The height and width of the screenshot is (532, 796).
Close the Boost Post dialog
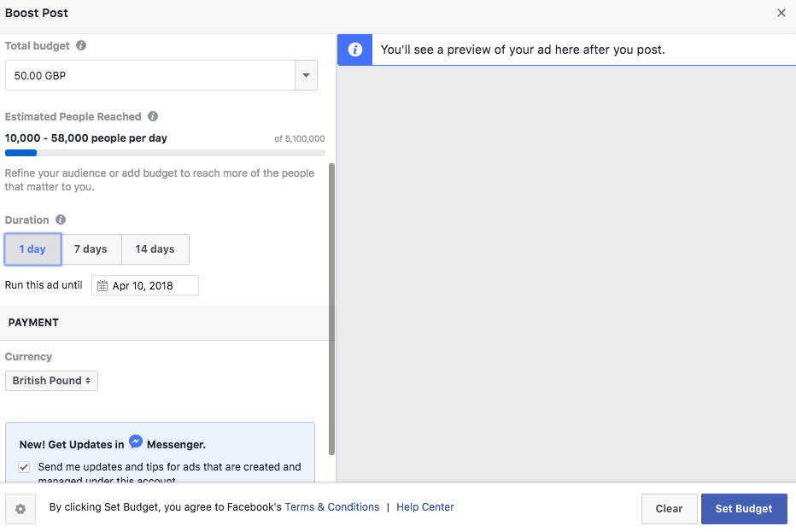[x=781, y=13]
